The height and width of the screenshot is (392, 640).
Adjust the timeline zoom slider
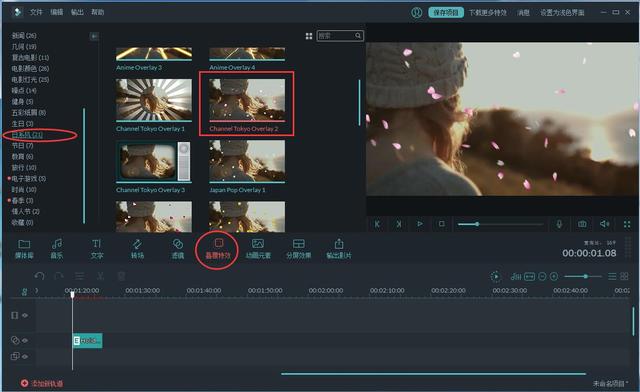click(583, 276)
